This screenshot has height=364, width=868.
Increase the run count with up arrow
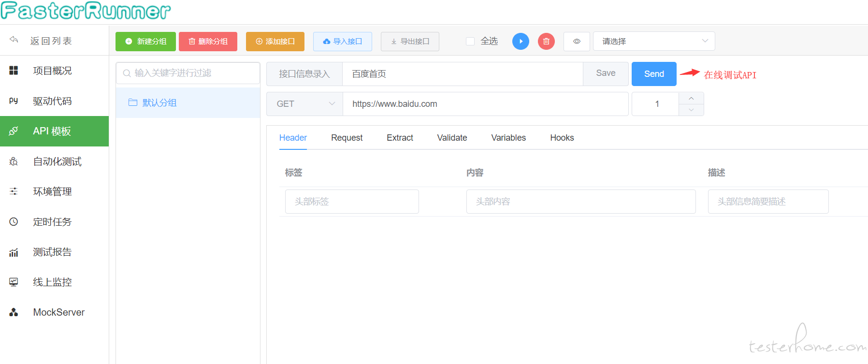691,98
